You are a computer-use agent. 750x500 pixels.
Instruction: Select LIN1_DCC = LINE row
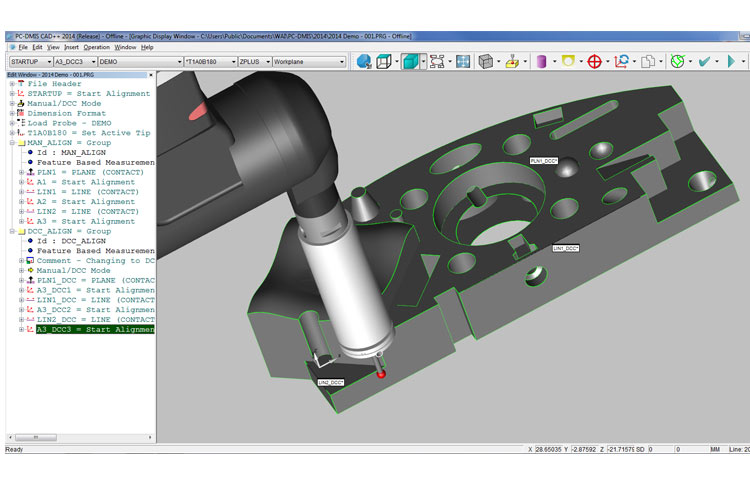click(96, 300)
